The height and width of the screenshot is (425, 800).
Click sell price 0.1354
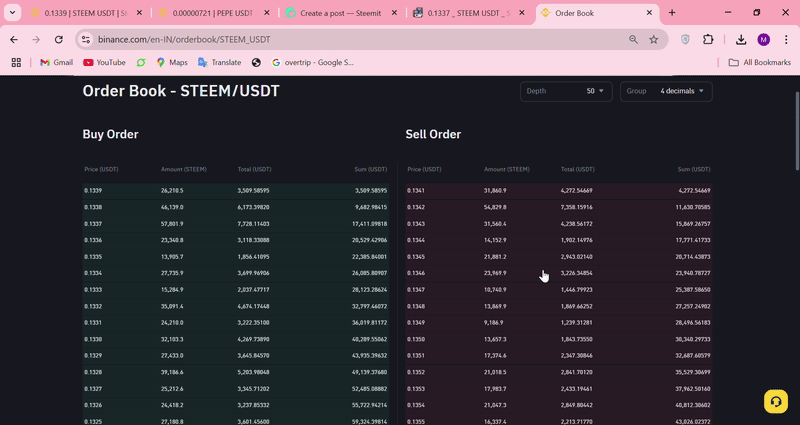coord(416,405)
